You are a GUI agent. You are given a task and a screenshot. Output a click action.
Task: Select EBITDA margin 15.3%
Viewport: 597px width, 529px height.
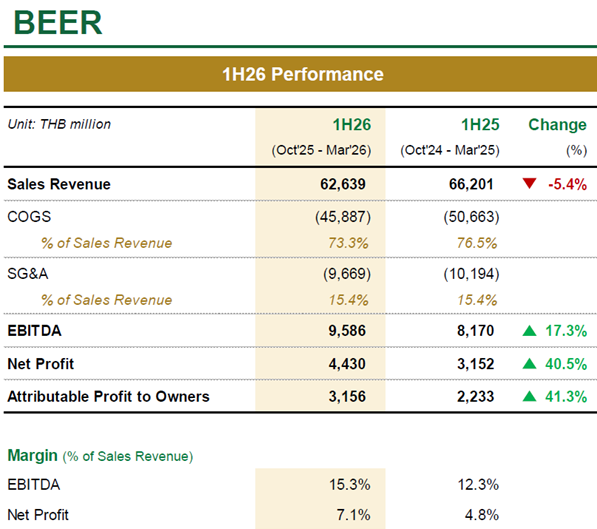click(350, 485)
